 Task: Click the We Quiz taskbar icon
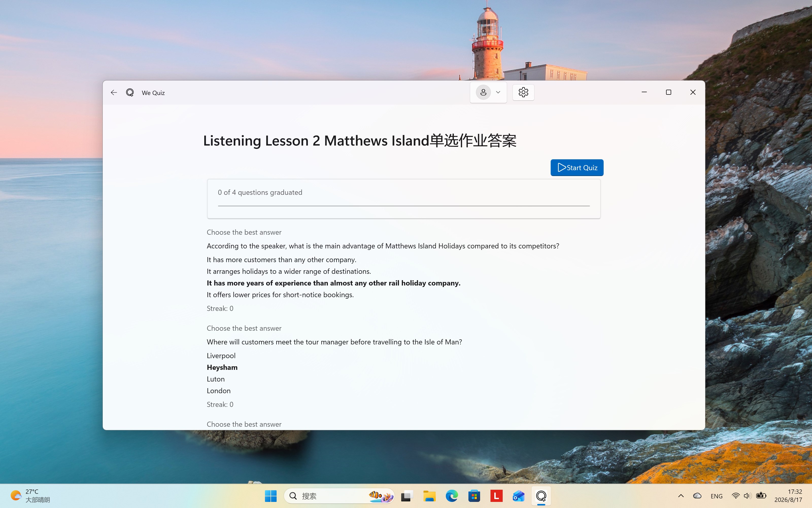click(541, 496)
